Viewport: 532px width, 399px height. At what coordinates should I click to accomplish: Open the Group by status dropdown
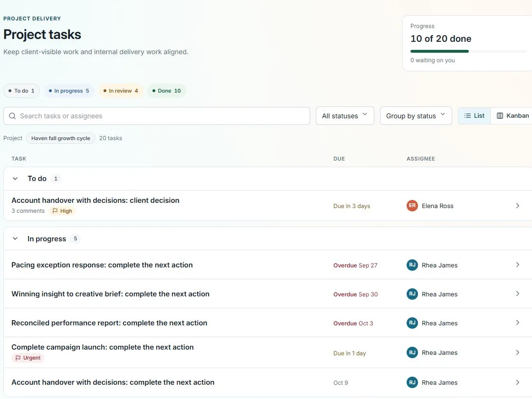(416, 116)
